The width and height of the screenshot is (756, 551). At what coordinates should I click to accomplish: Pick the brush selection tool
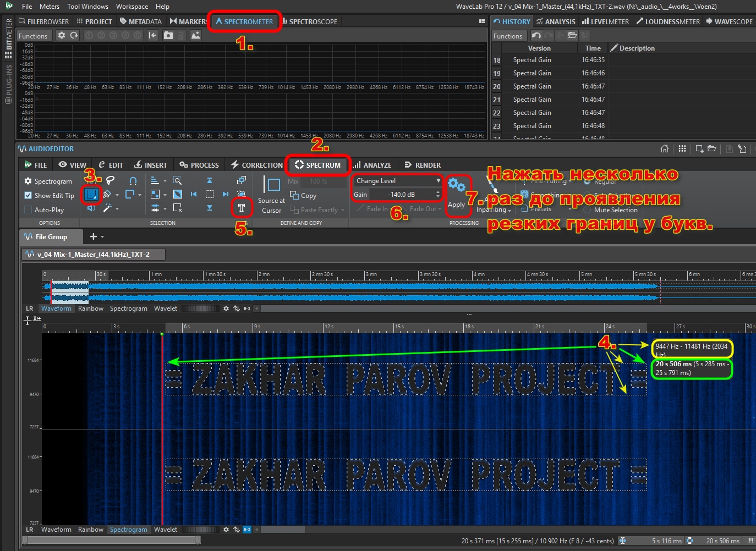tap(107, 194)
